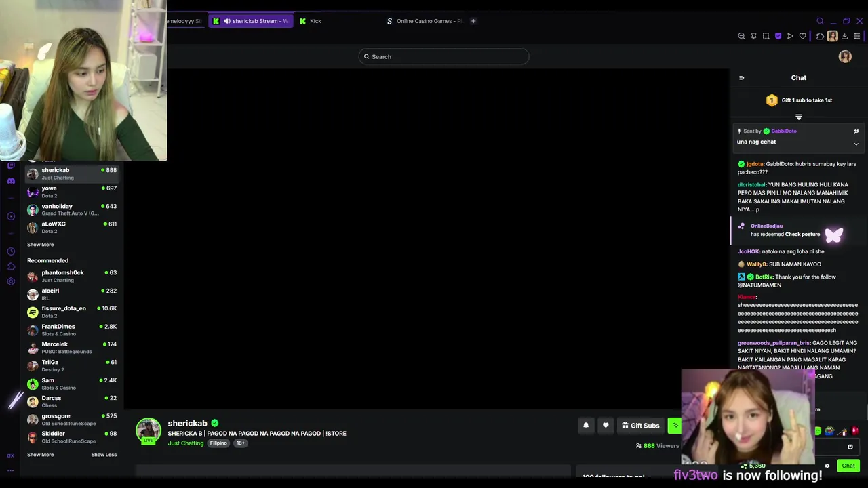868x488 pixels.
Task: Hide the pinned message with eye icon
Action: click(856, 131)
